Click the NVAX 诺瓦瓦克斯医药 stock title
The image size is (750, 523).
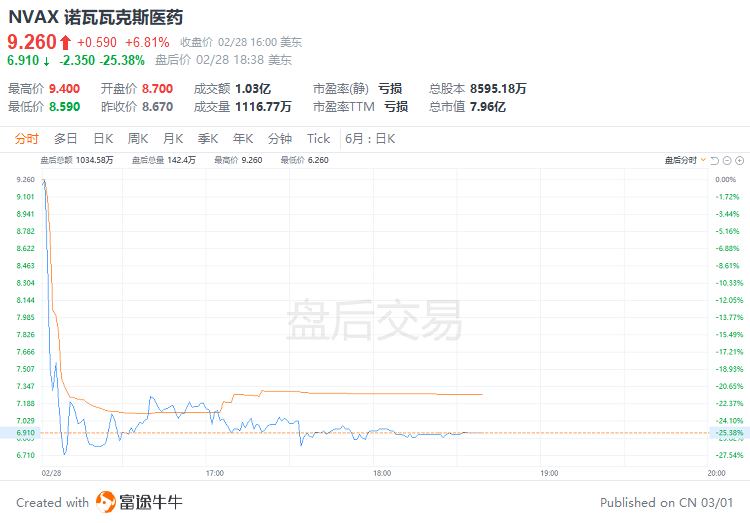click(x=96, y=17)
